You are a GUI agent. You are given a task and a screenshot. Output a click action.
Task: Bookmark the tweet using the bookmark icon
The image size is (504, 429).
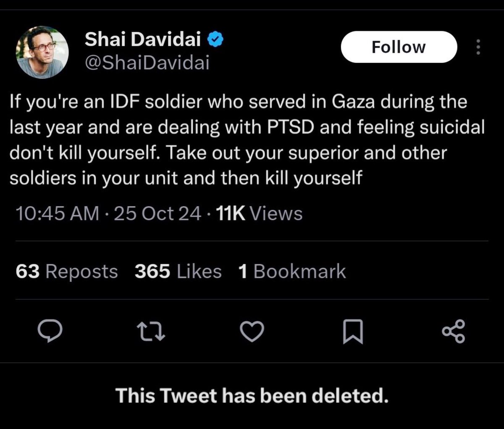click(x=352, y=332)
